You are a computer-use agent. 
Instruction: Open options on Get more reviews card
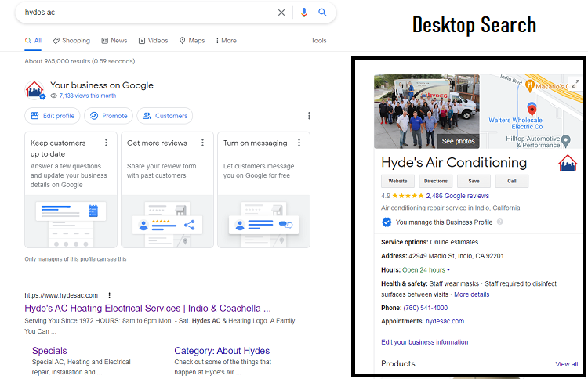click(x=202, y=143)
